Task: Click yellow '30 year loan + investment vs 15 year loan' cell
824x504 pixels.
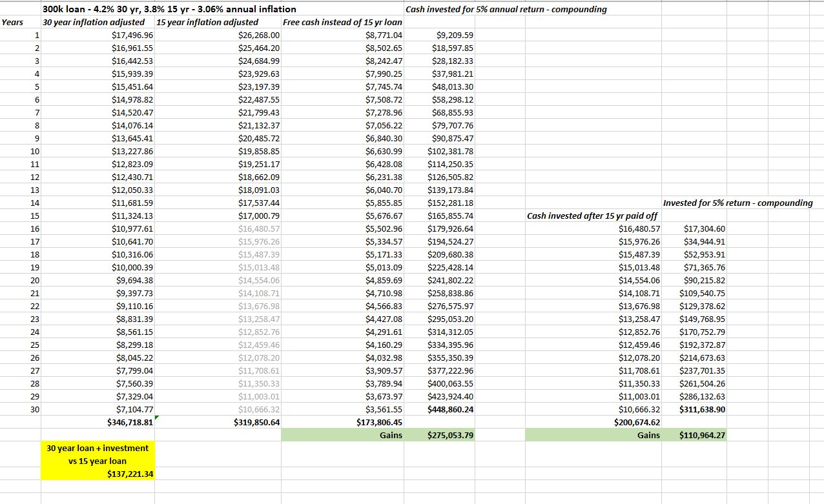Action: [x=98, y=454]
